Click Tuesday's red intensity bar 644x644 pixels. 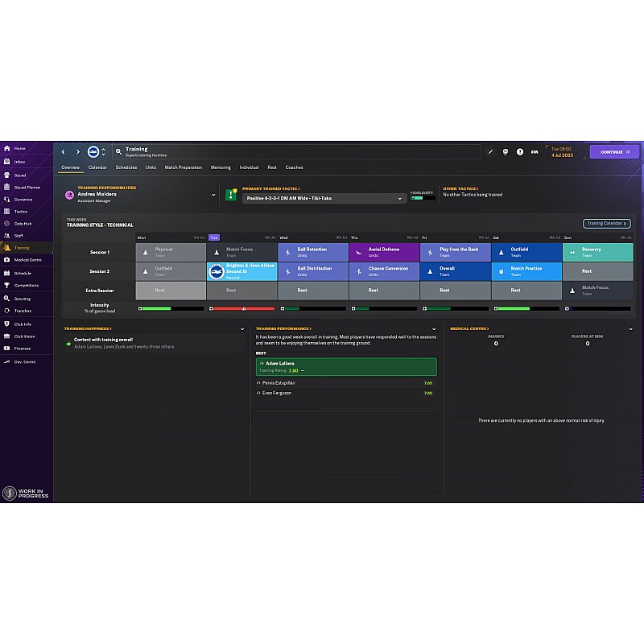[x=242, y=308]
